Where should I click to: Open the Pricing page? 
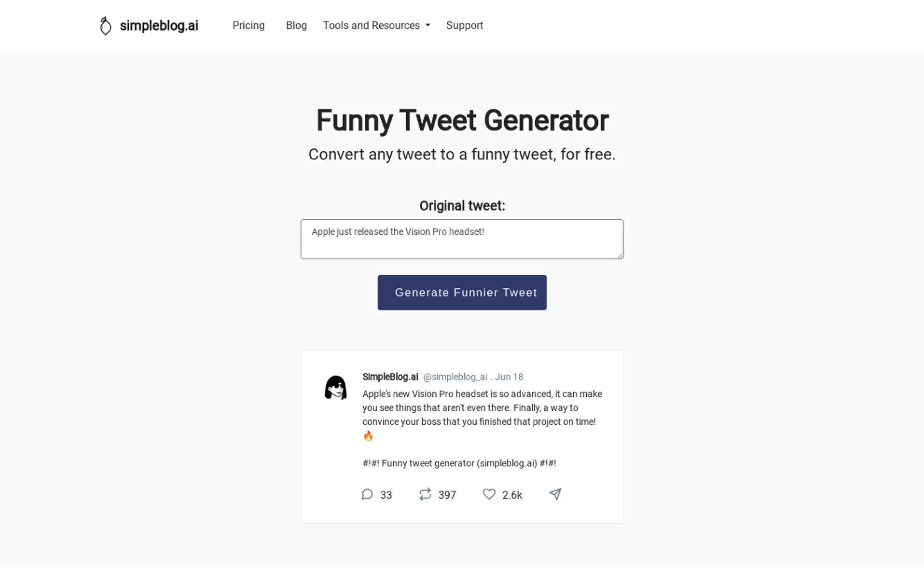[248, 25]
